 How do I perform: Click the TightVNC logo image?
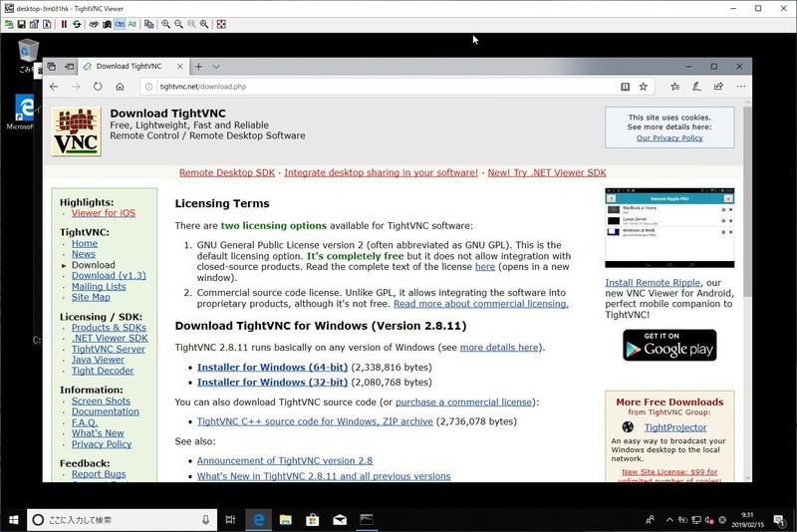(77, 132)
